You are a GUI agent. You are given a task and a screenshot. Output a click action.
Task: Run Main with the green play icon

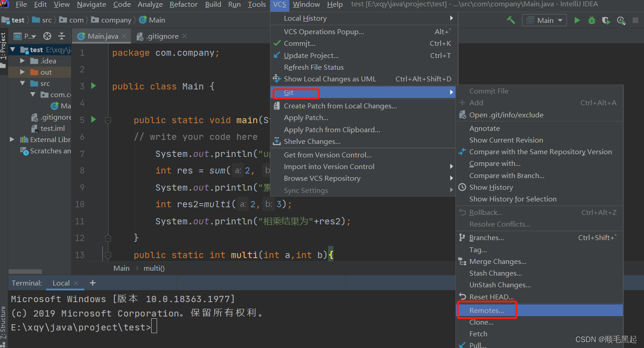(577, 20)
